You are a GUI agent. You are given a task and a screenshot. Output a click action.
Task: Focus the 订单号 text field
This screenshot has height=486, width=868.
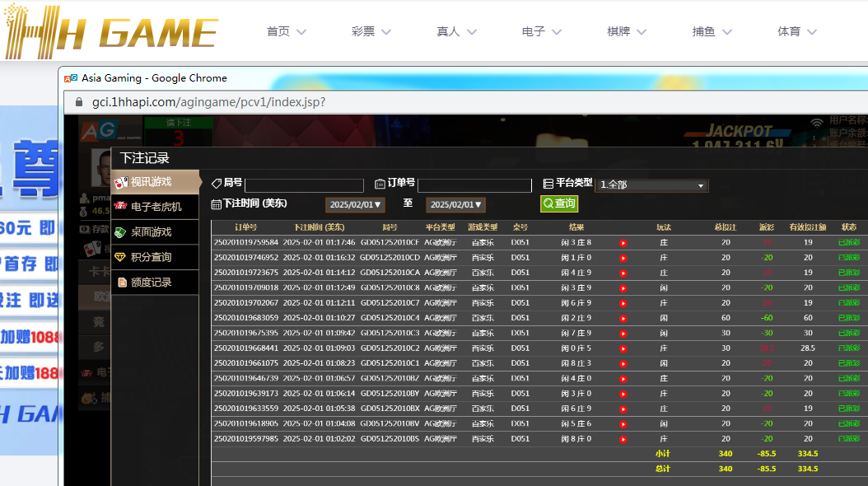coord(474,185)
